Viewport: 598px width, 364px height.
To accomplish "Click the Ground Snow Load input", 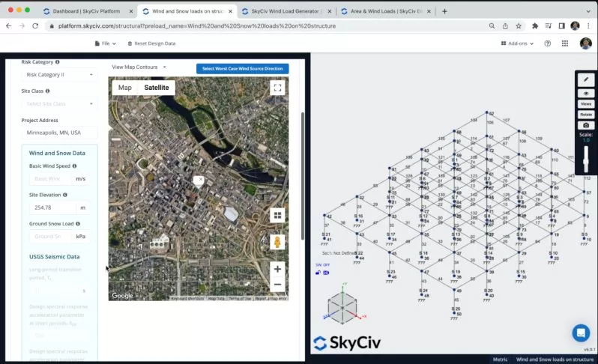I will (50, 237).
